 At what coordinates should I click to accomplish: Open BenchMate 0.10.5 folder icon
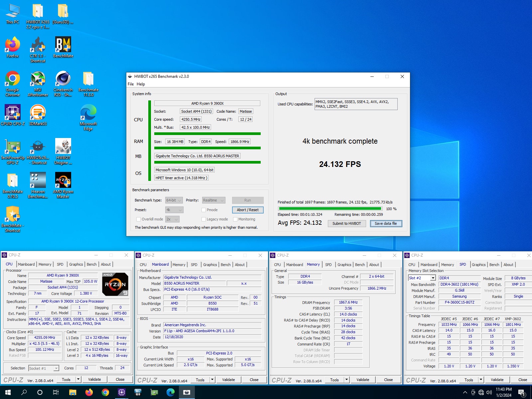point(13,186)
